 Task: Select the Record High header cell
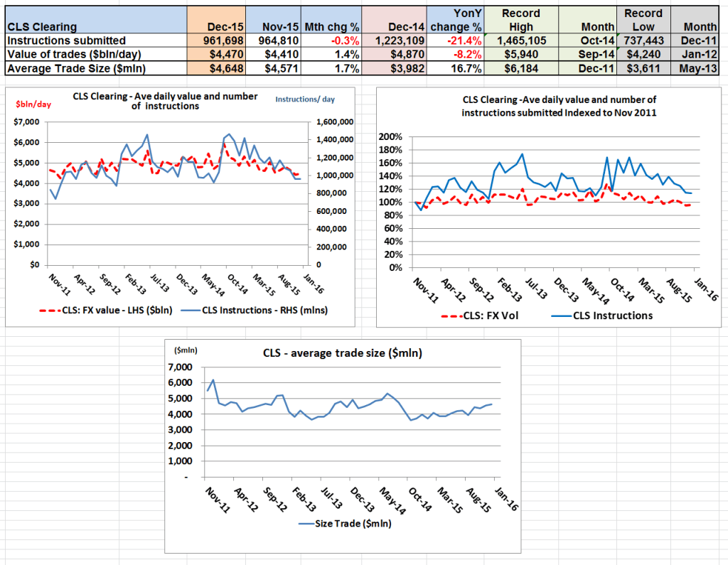pos(521,20)
